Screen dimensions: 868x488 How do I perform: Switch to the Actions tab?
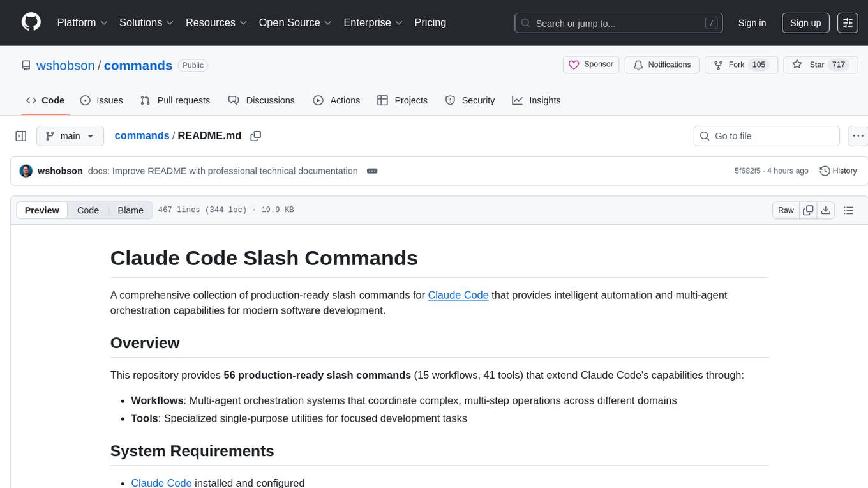click(x=336, y=100)
